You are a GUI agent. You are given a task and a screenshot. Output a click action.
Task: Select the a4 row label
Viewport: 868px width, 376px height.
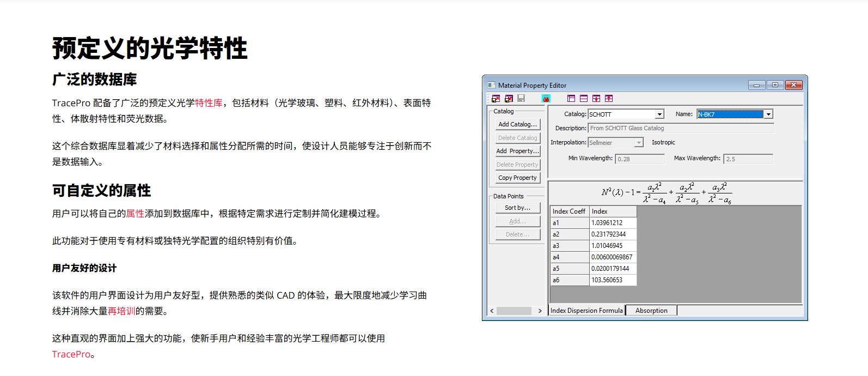pyautogui.click(x=570, y=257)
